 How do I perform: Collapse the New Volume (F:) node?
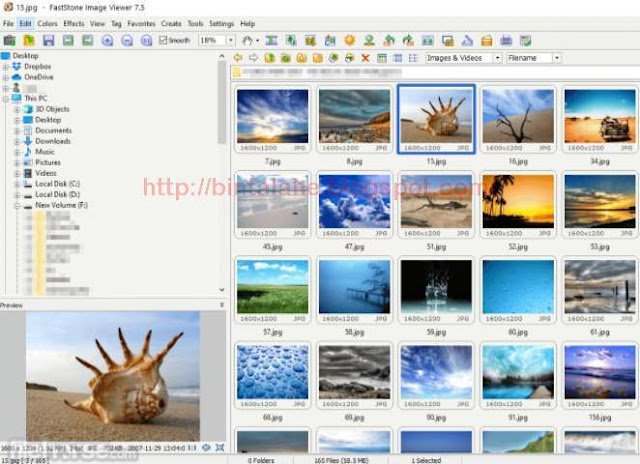coord(17,205)
